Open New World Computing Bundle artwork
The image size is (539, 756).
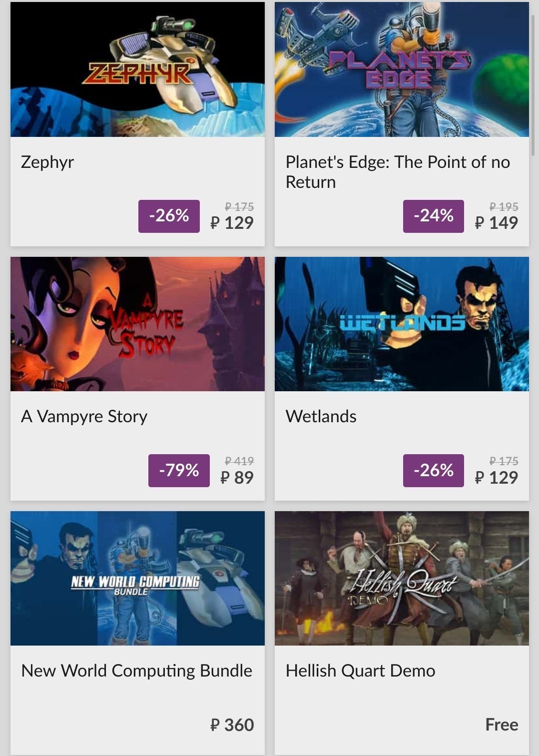[x=137, y=578]
